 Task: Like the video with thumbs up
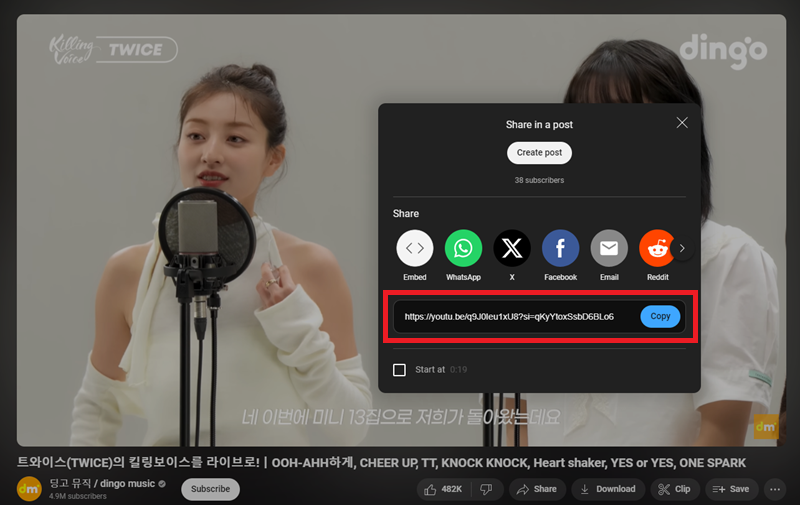(x=444, y=489)
